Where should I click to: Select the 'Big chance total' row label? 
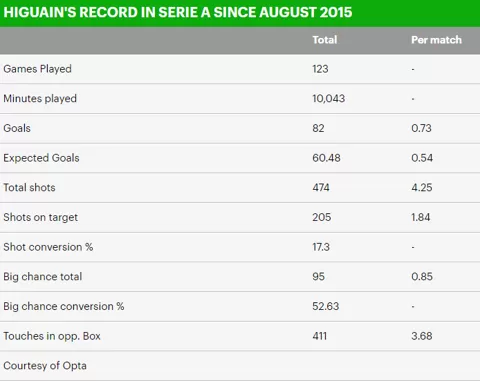click(x=43, y=277)
